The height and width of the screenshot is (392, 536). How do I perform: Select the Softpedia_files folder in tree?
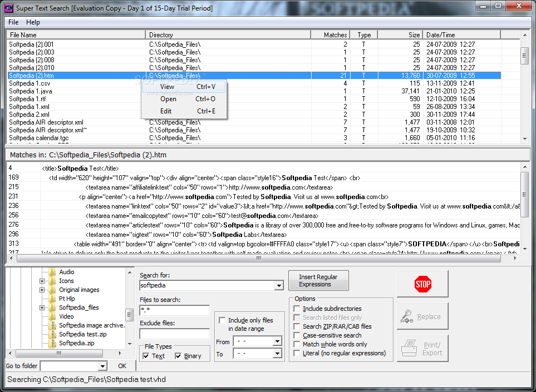click(78, 307)
